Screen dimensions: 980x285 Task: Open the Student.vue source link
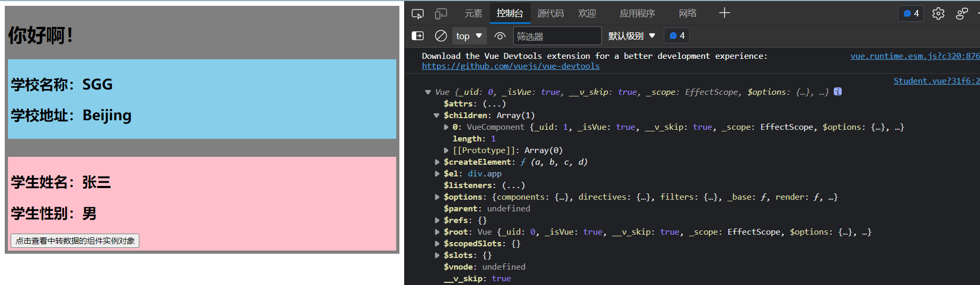(937, 81)
